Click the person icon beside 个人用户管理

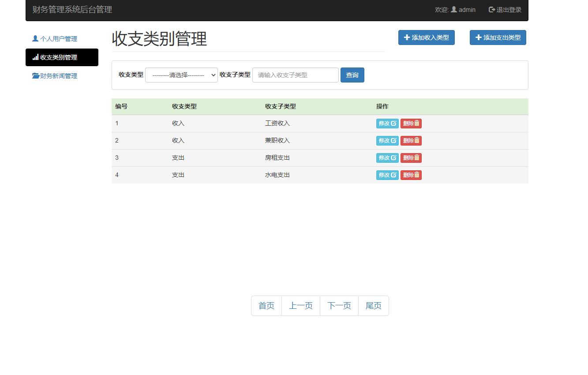pos(34,38)
